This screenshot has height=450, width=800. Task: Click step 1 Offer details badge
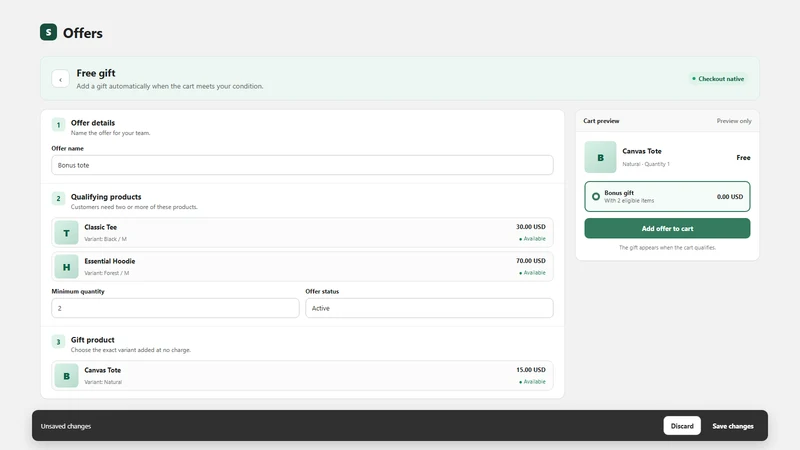[58, 125]
